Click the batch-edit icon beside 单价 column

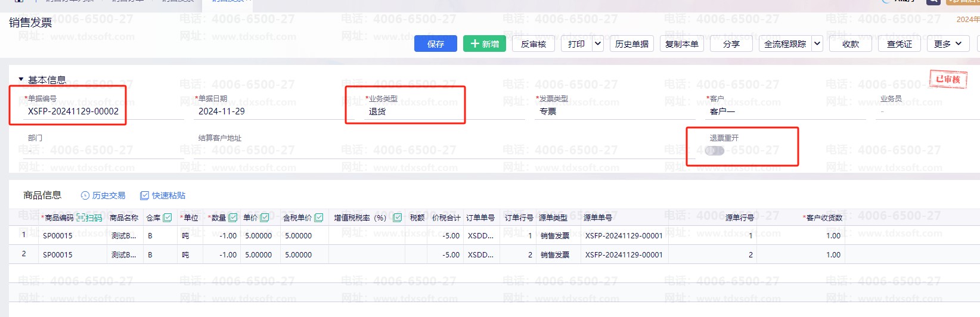click(265, 218)
